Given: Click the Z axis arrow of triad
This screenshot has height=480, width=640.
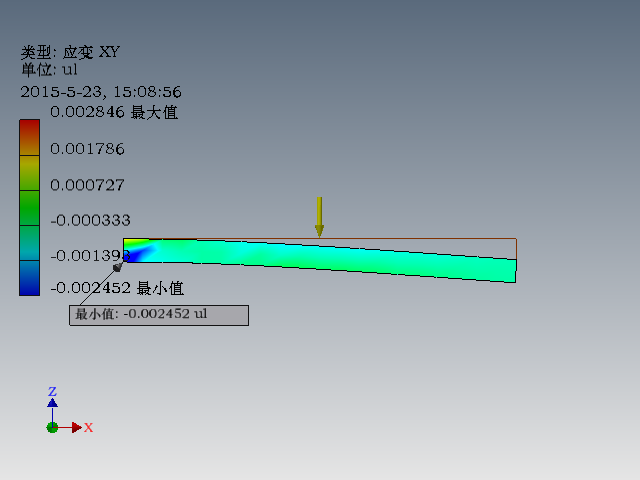Looking at the screenshot, I should [52, 402].
